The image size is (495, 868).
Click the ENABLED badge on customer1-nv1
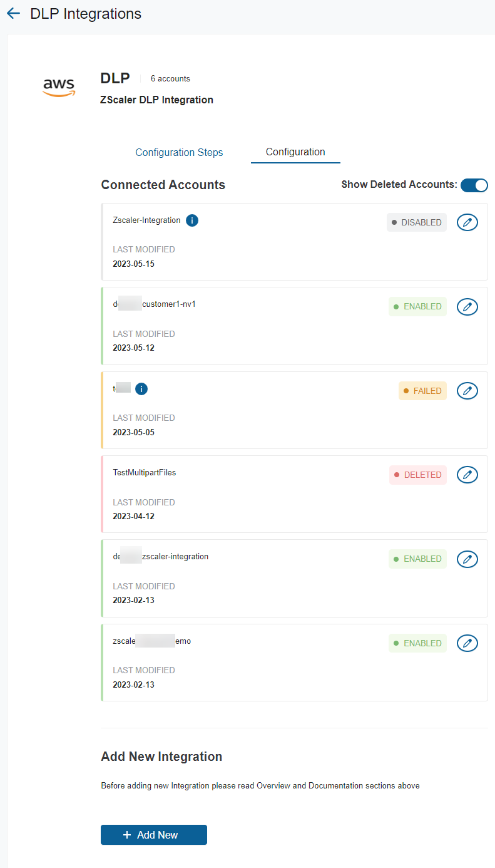click(417, 306)
